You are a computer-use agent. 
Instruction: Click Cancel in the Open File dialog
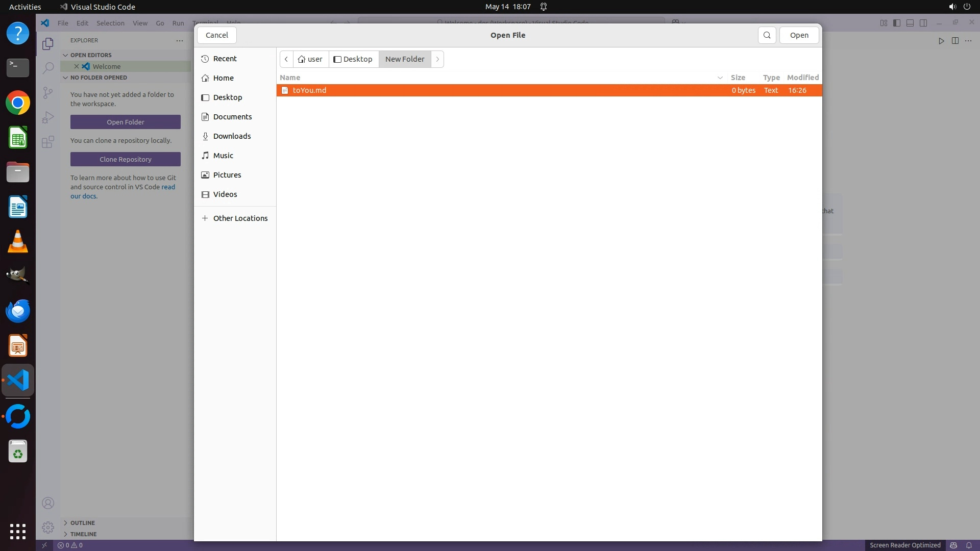point(217,35)
